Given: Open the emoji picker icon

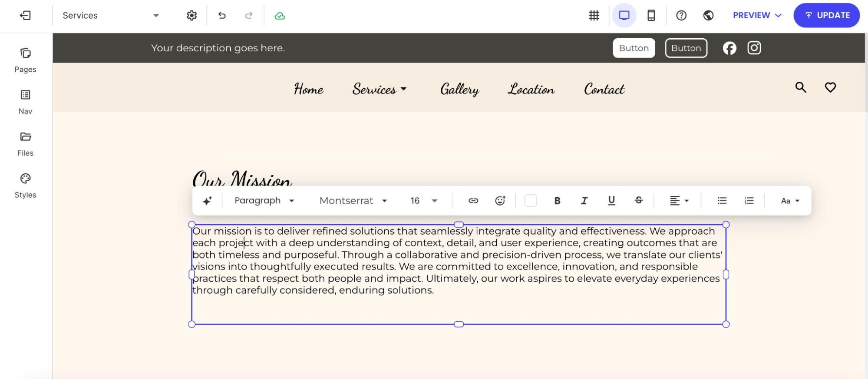Looking at the screenshot, I should click(x=500, y=200).
